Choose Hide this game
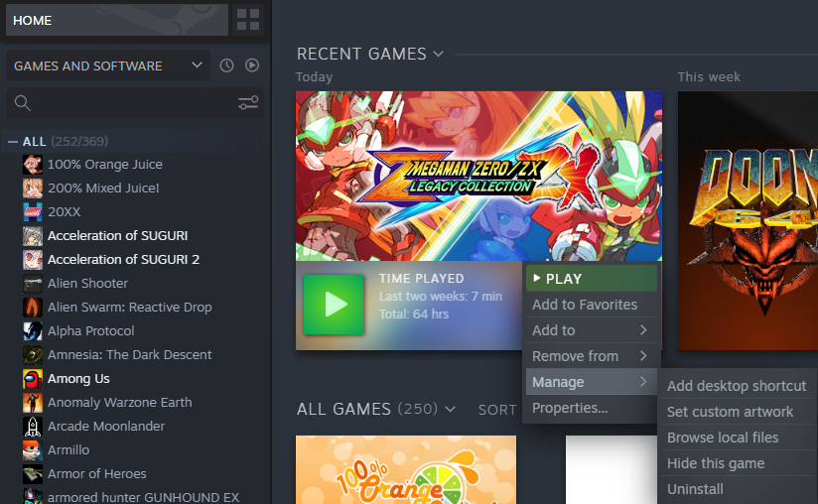Screen dimensions: 818x504 pos(737,463)
